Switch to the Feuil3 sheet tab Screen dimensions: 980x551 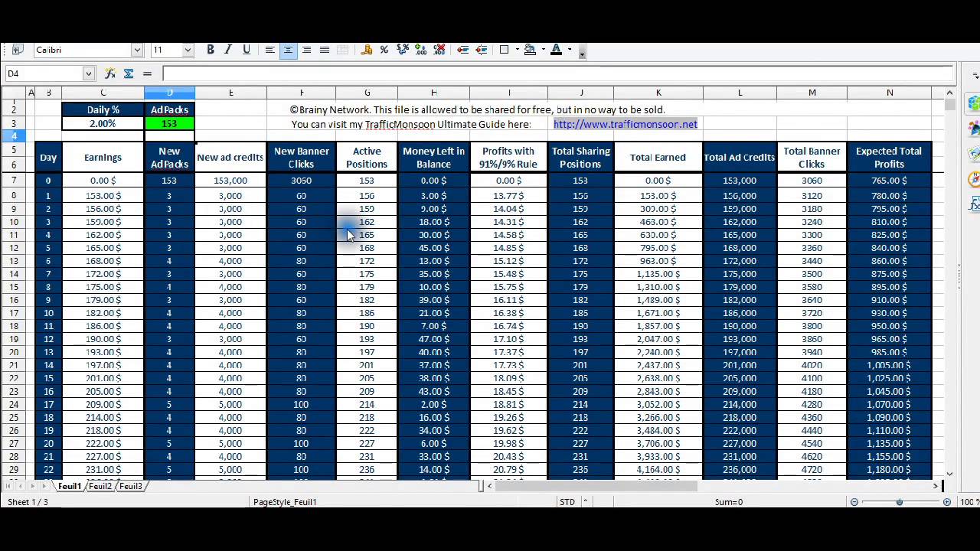point(131,486)
